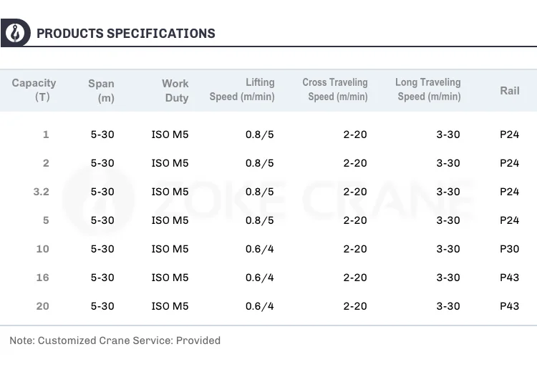Viewport: 537px width, 392px height.
Task: Select the Products Specifications heading
Action: (x=125, y=34)
